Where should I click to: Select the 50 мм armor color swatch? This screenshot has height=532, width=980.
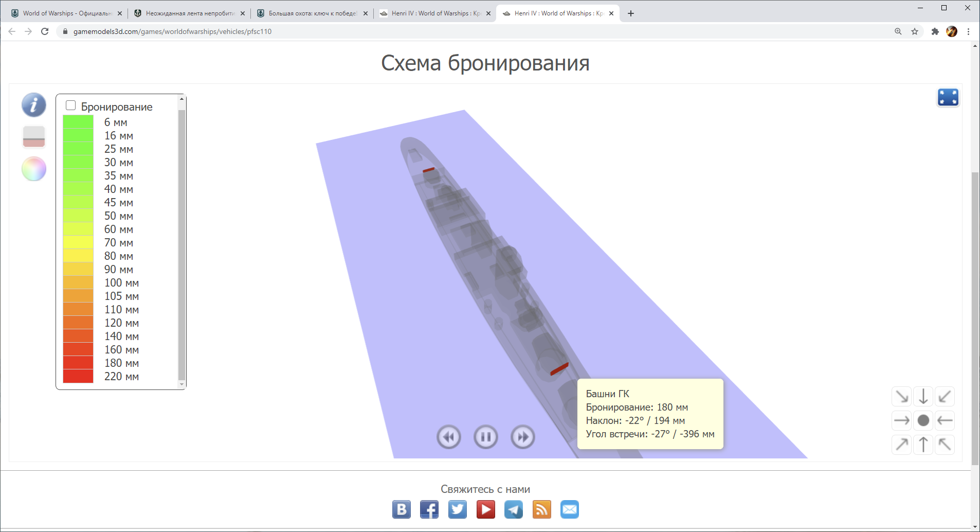click(78, 216)
